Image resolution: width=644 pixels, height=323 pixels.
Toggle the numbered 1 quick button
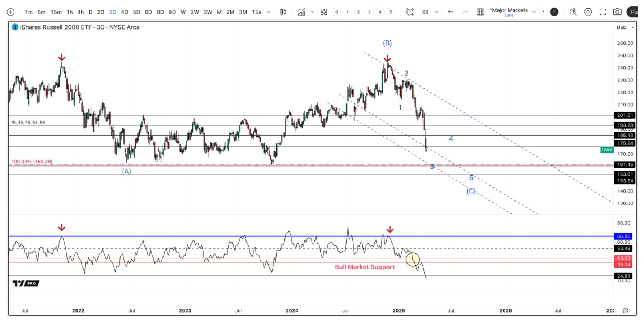[348, 12]
